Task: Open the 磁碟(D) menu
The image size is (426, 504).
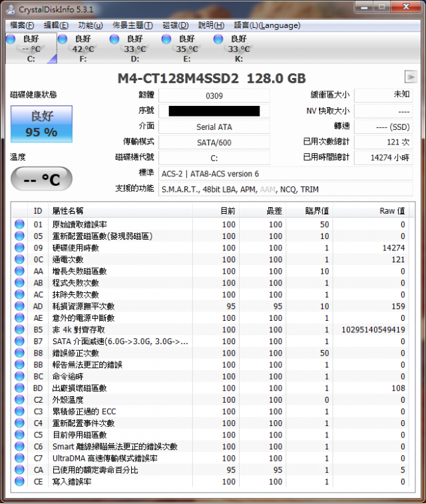Action: pyautogui.click(x=176, y=25)
